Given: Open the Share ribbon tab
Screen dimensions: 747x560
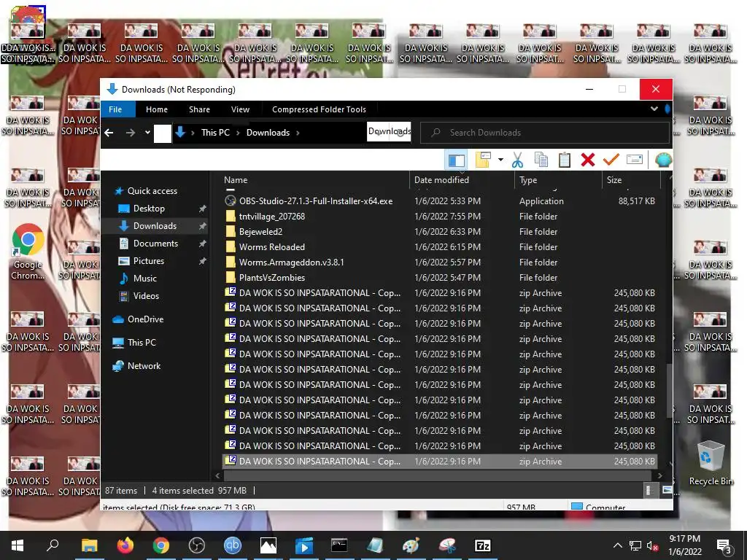Looking at the screenshot, I should tap(199, 109).
